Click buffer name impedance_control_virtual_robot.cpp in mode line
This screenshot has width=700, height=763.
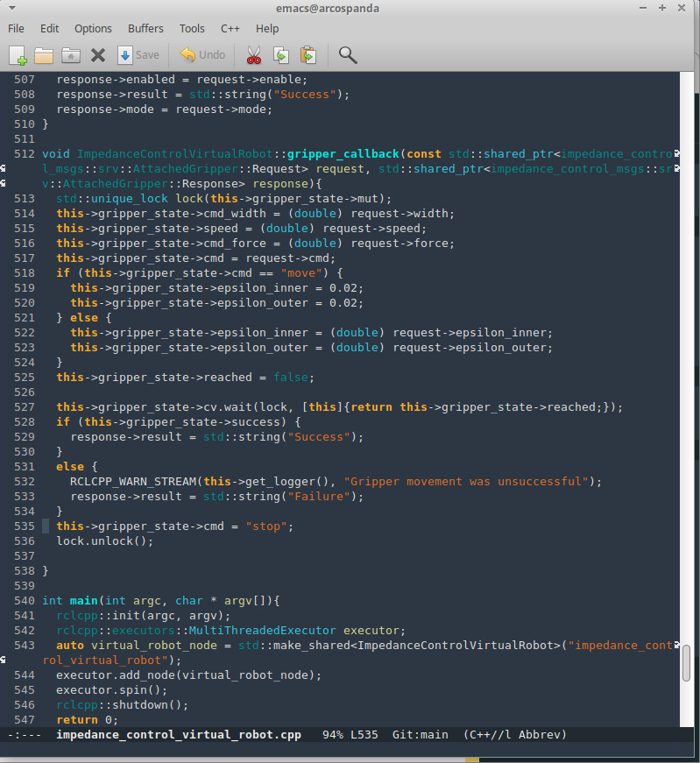(178, 734)
